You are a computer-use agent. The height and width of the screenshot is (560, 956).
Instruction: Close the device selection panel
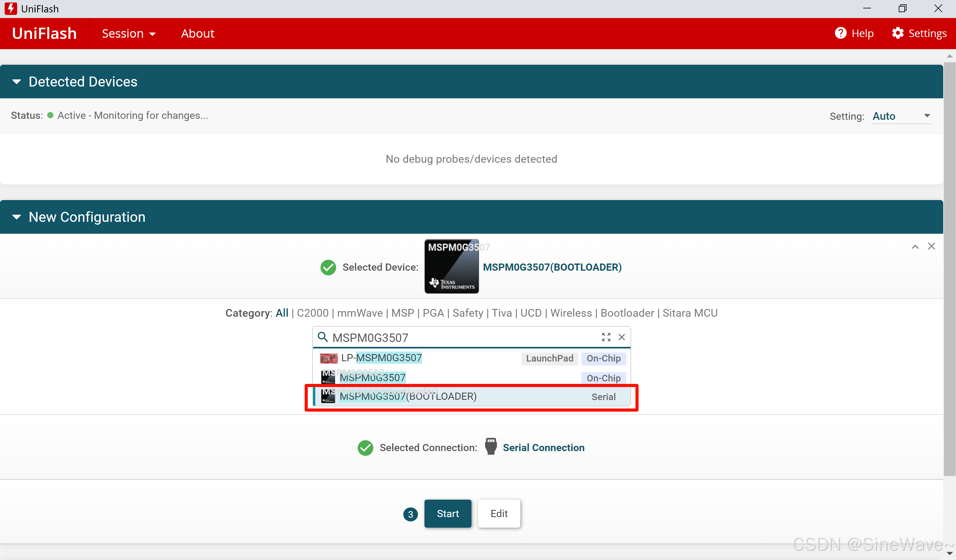tap(931, 246)
